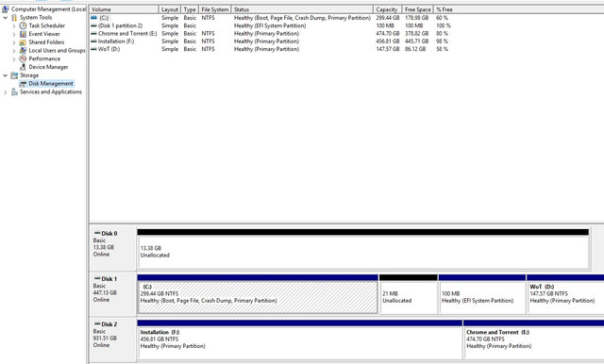This screenshot has width=604, height=364.
Task: Select the Task Scheduler clock icon
Action: pyautogui.click(x=23, y=25)
